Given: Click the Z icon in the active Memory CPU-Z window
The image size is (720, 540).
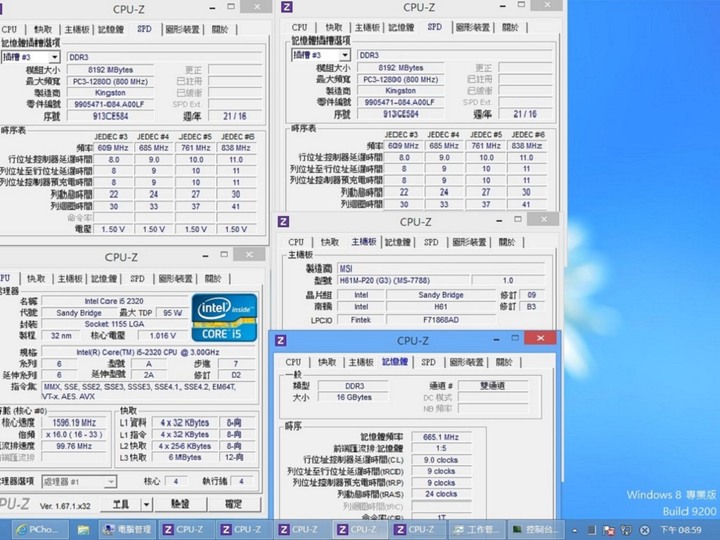Looking at the screenshot, I should 281,340.
